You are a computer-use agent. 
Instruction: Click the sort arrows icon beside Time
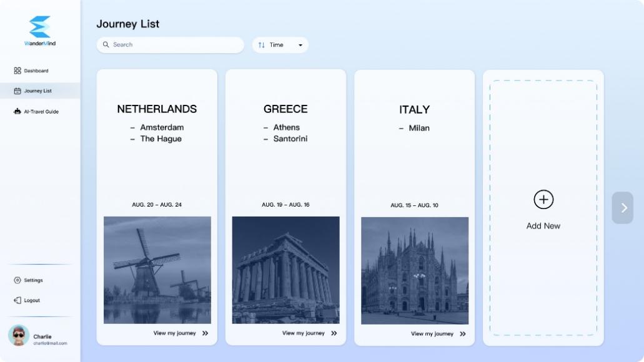point(262,45)
